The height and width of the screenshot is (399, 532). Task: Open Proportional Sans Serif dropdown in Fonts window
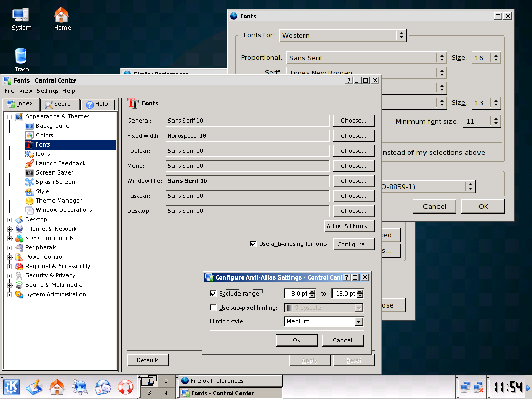click(366, 58)
